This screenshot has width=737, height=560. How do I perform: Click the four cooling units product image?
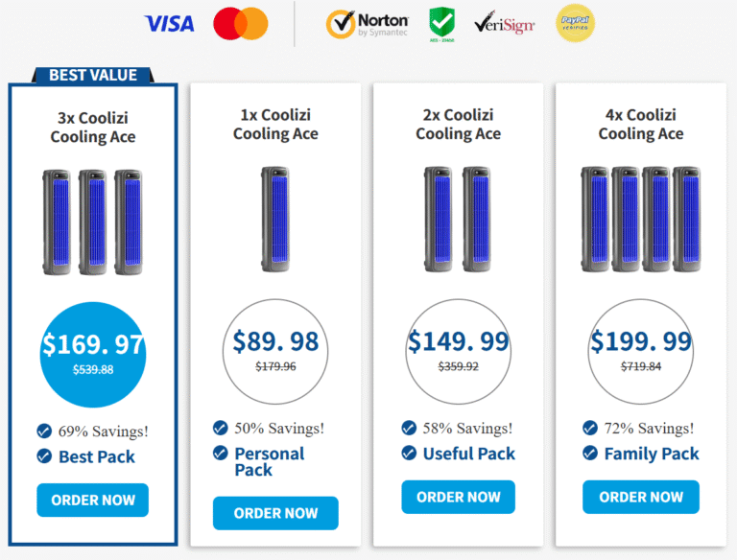coord(641,219)
